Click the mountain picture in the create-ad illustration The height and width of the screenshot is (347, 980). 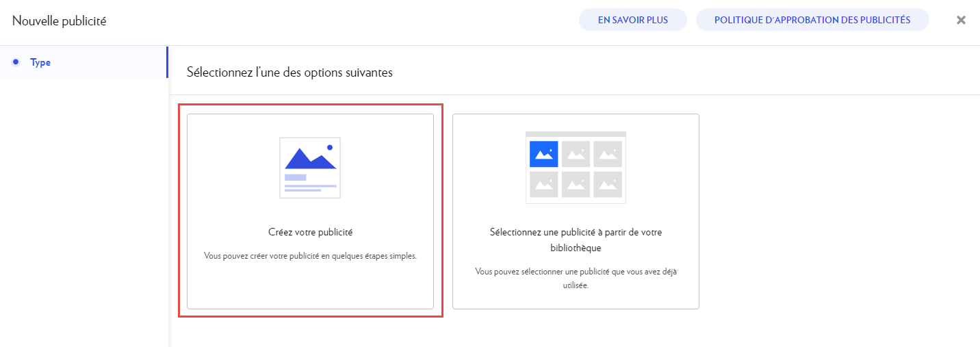click(310, 157)
